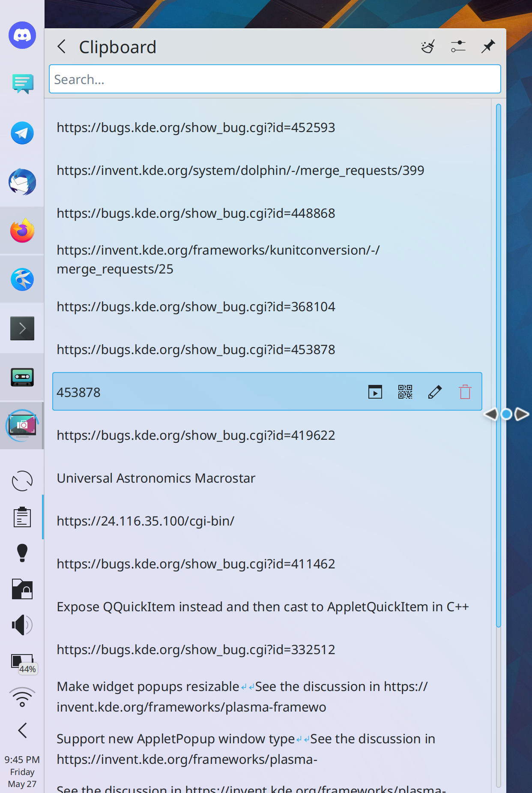Collapse system tray hidden icons arrow
This screenshot has height=793, width=532.
point(22,730)
